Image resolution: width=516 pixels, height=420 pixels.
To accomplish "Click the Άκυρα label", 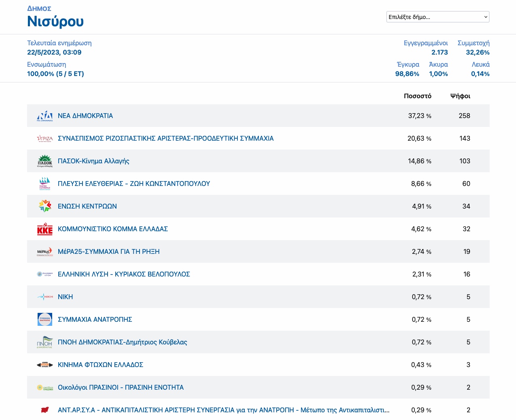I will click(438, 64).
